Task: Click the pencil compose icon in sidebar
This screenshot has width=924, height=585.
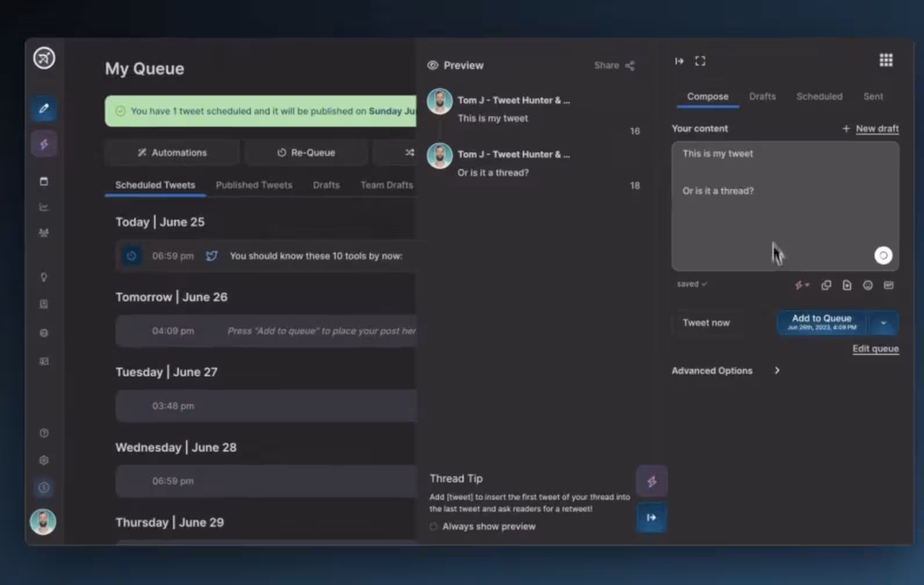Action: pos(44,109)
